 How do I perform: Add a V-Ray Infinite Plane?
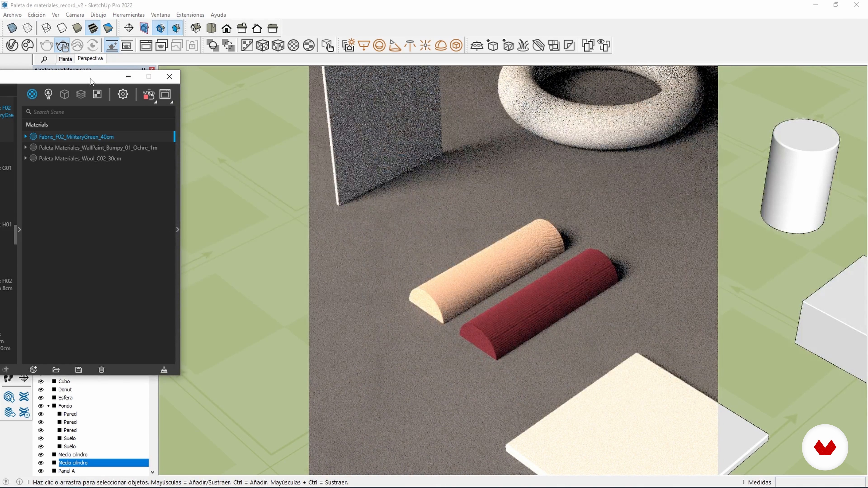[477, 45]
